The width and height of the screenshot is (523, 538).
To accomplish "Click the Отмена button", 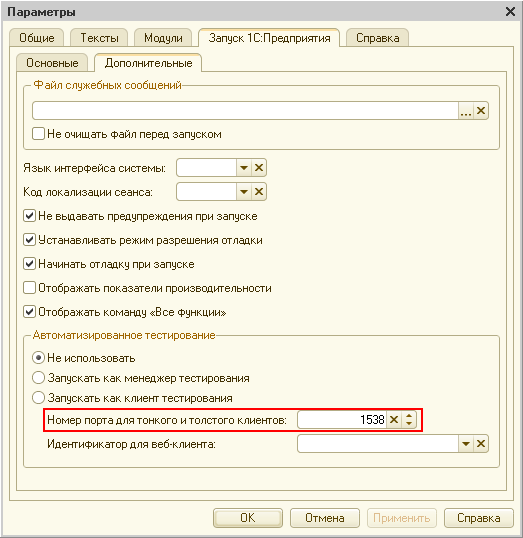I will click(325, 518).
